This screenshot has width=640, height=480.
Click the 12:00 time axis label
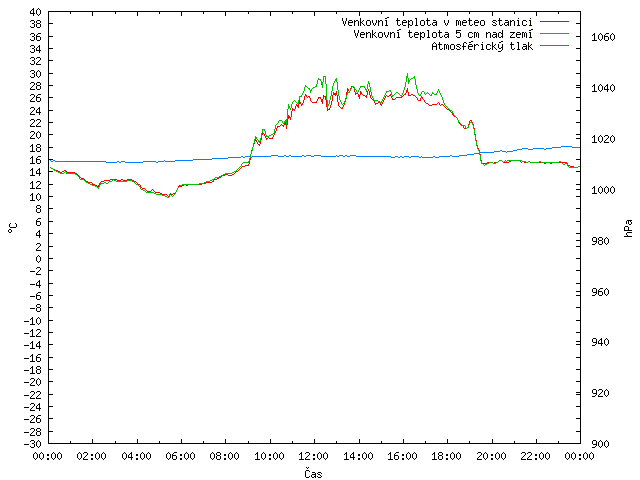313,456
